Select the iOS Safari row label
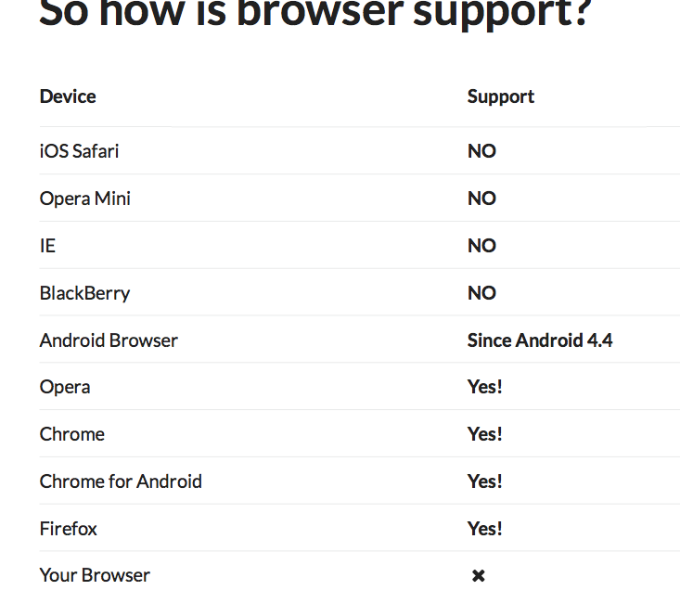680x616 pixels. click(79, 151)
